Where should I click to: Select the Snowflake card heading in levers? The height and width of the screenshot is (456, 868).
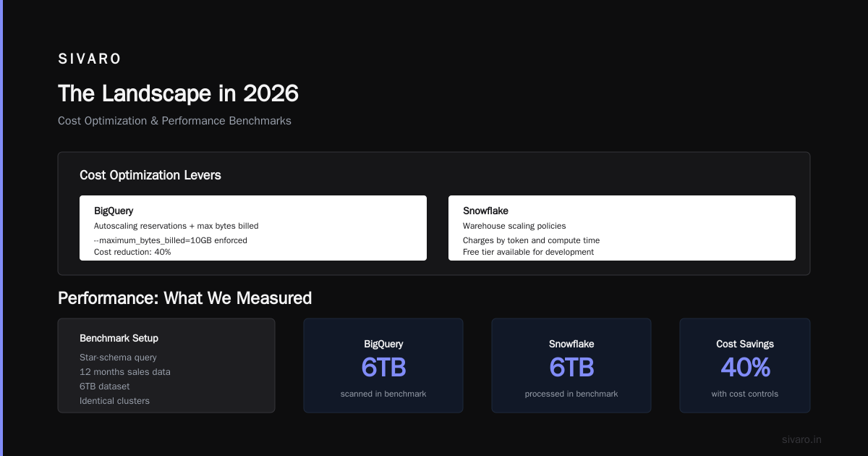(485, 211)
